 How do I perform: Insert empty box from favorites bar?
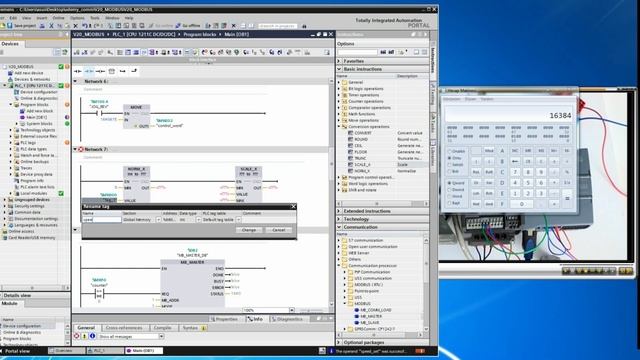point(111,71)
